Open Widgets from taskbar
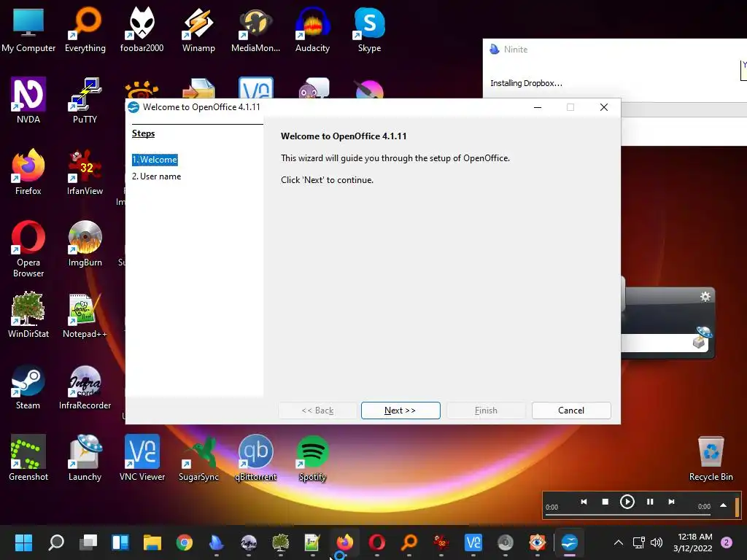747x560 pixels. point(120,542)
